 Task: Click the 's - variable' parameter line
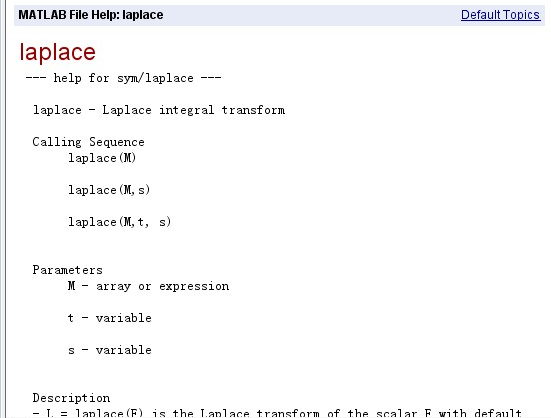(x=110, y=350)
